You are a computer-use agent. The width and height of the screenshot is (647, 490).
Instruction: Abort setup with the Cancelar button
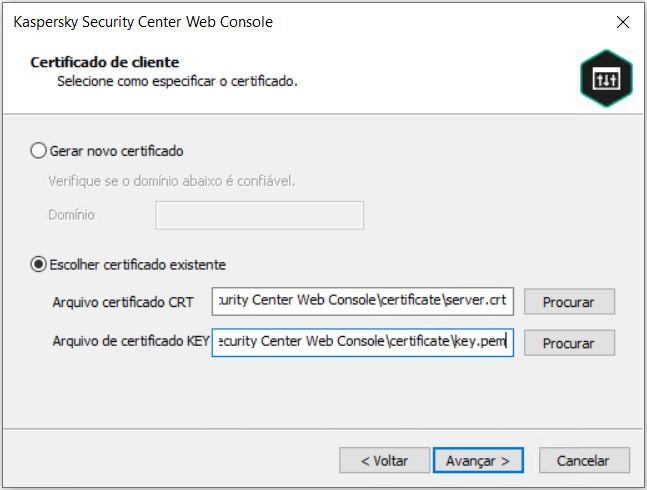[583, 460]
